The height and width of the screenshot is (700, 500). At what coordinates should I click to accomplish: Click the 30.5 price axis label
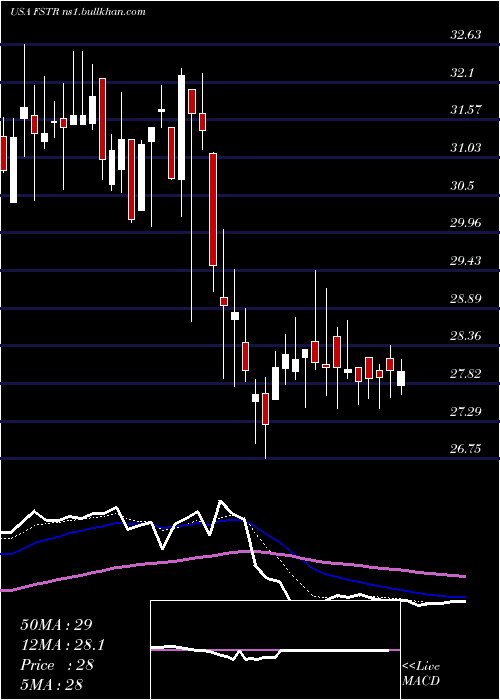point(462,185)
